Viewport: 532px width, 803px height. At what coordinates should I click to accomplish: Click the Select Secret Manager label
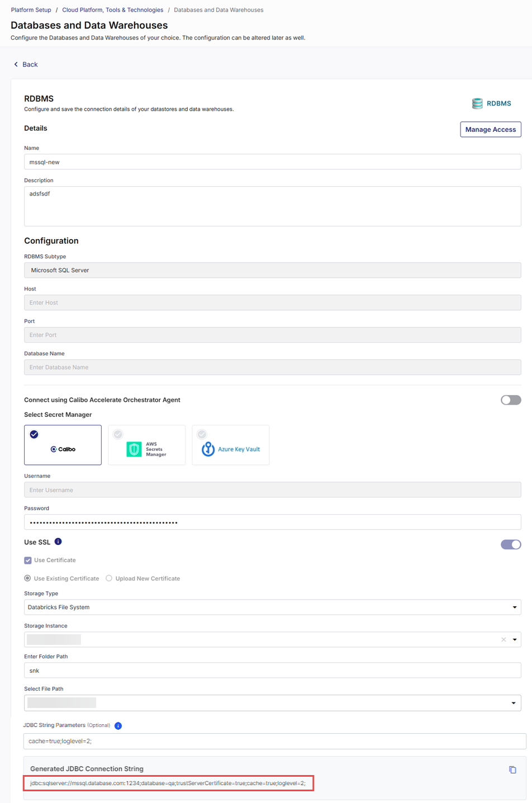[58, 415]
